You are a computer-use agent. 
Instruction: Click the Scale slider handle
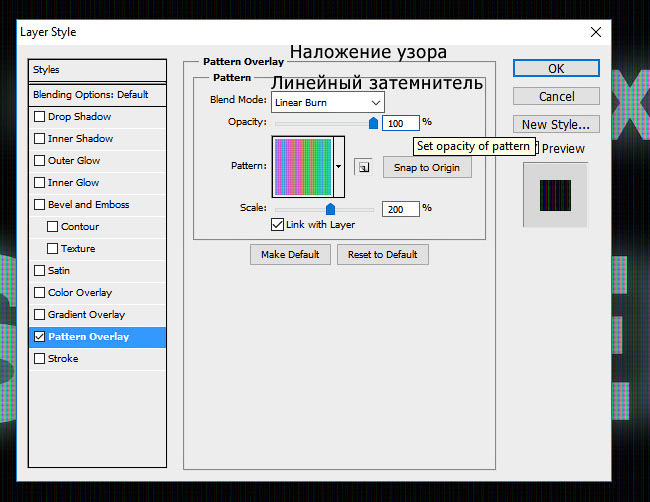pos(330,209)
